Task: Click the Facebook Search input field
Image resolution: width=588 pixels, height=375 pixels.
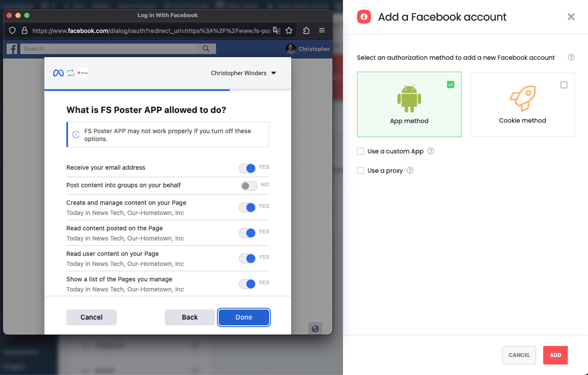Action: (109, 49)
